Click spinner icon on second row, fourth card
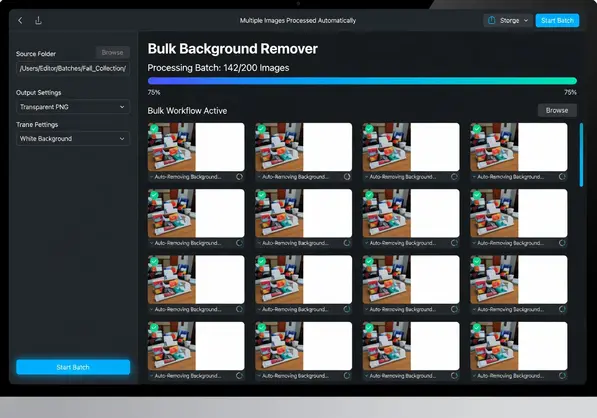Image resolution: width=597 pixels, height=418 pixels. 562,243
